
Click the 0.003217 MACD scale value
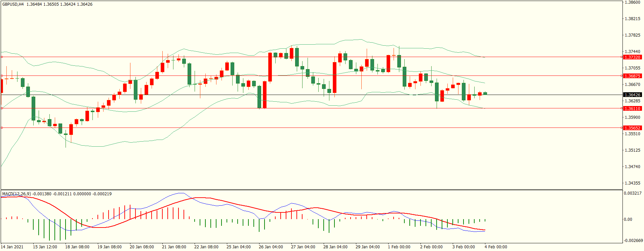tap(633, 193)
